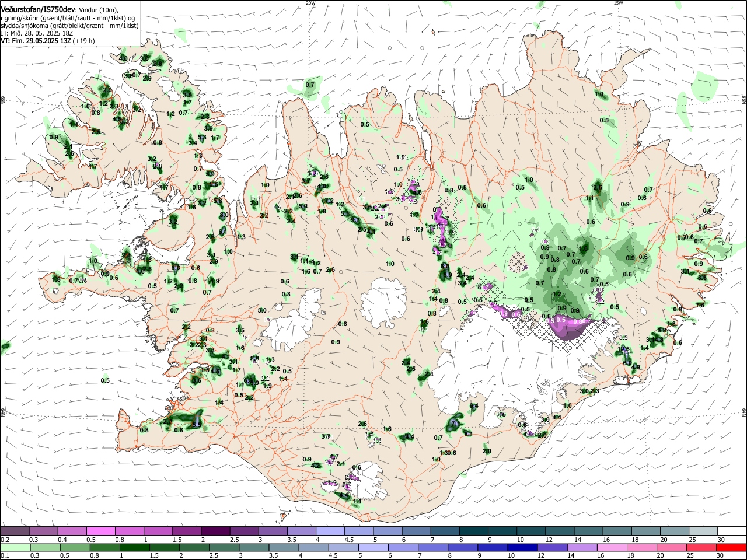
Task: Select the dark teal snow swatch between 8 and 9
Action: pyautogui.click(x=474, y=531)
